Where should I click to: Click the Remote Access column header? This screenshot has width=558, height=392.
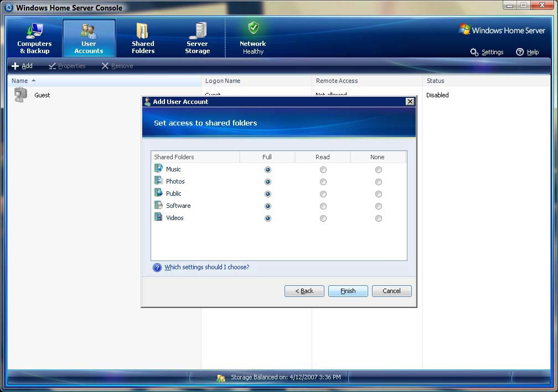pyautogui.click(x=337, y=81)
